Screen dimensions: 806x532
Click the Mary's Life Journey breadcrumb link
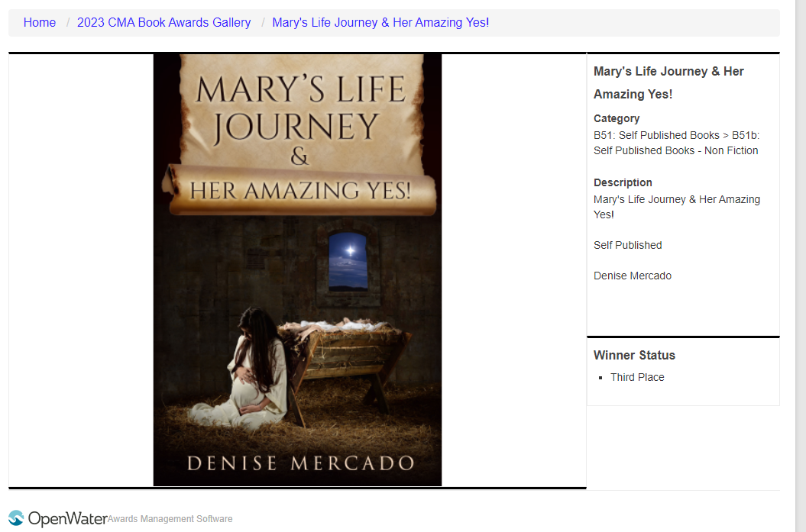tap(380, 23)
